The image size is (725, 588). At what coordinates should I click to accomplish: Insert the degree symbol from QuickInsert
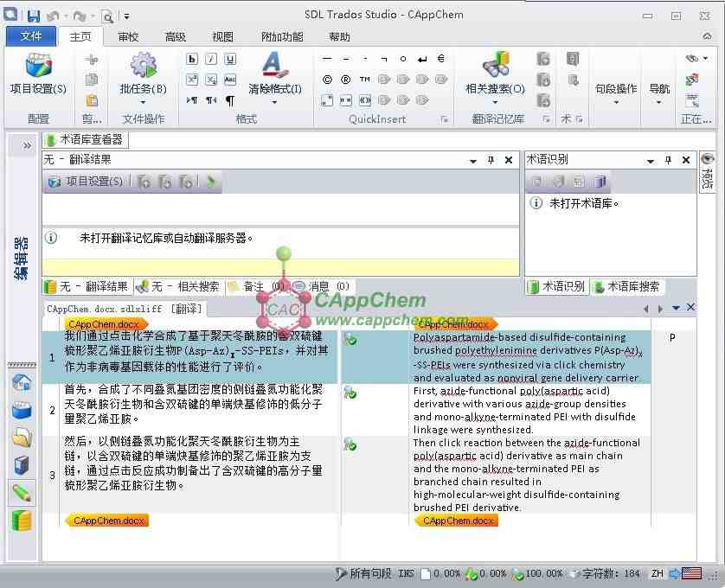tap(402, 59)
